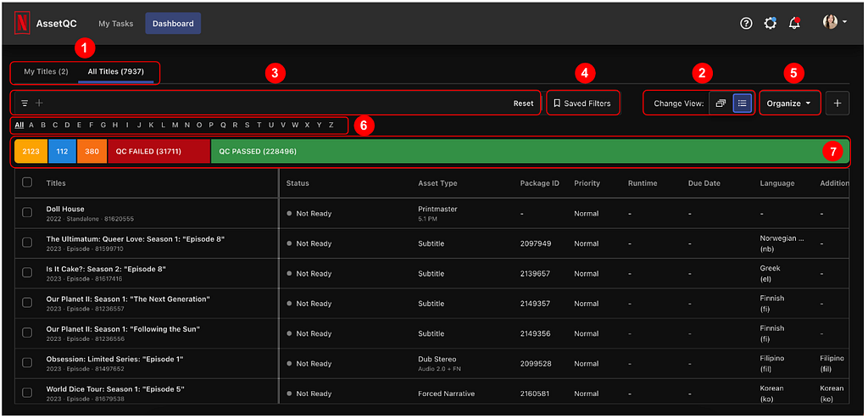Switch to the My Titles (2) tab
The width and height of the screenshot is (868, 419).
coord(46,71)
